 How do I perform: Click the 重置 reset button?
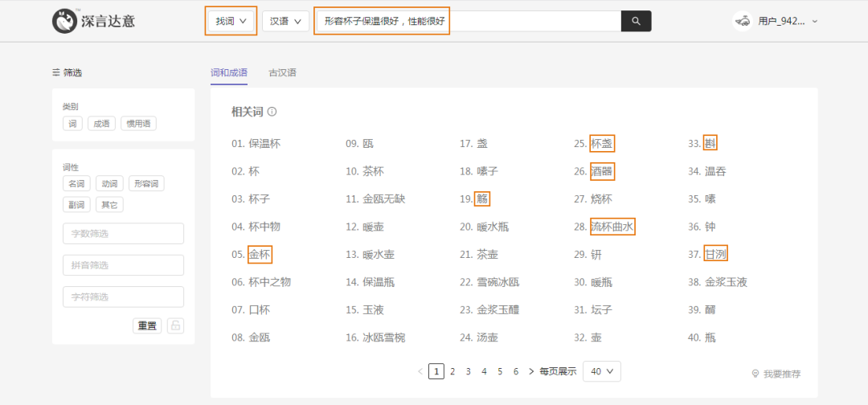pos(147,326)
